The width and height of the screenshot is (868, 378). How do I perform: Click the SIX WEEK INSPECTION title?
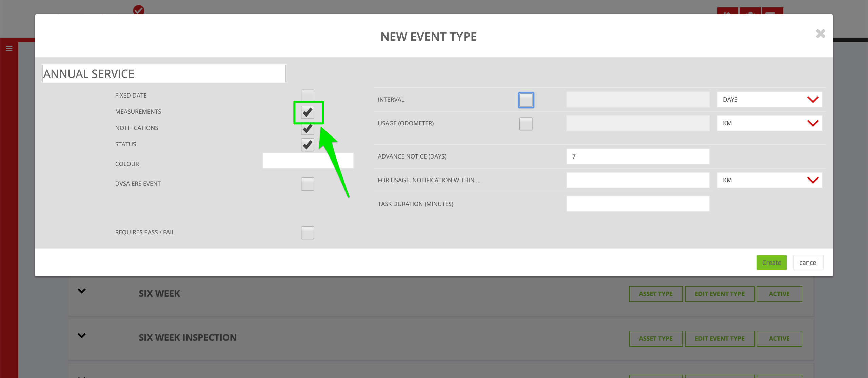tap(188, 337)
